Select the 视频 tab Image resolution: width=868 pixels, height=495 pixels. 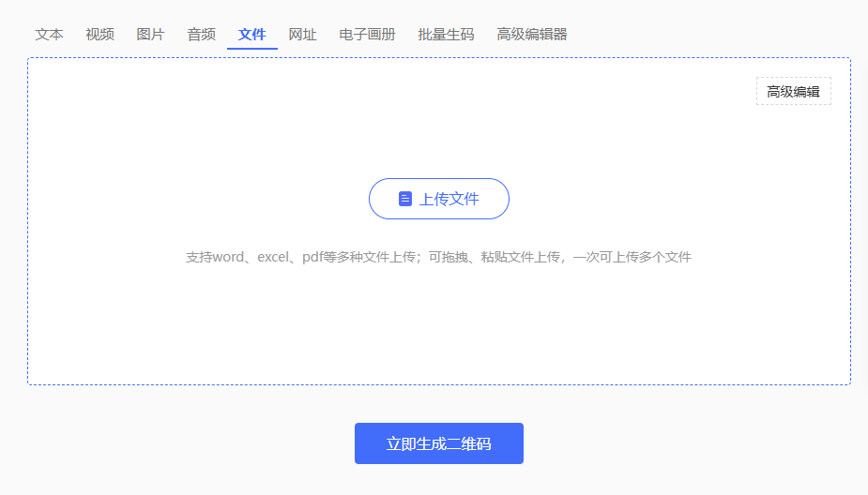pyautogui.click(x=99, y=35)
